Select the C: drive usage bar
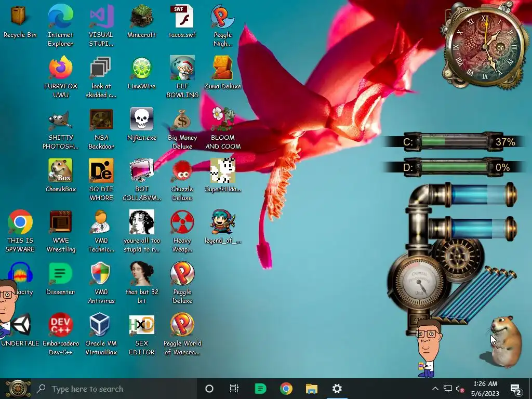 click(455, 141)
